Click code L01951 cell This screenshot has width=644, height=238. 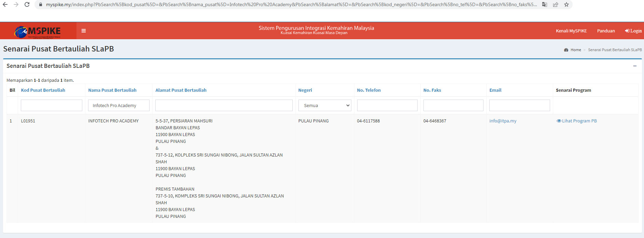(28, 121)
